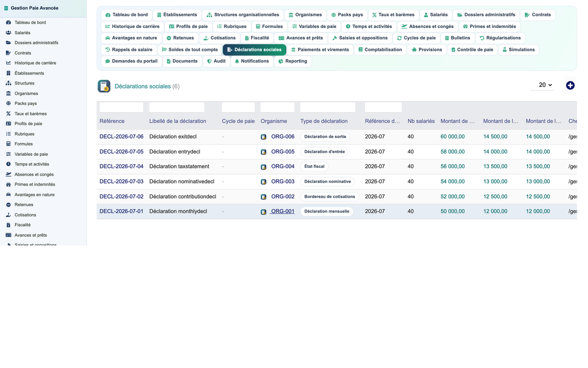Viewport: 588px width, 368px height.
Task: Follow the ORG-005 organism link
Action: pyautogui.click(x=283, y=152)
